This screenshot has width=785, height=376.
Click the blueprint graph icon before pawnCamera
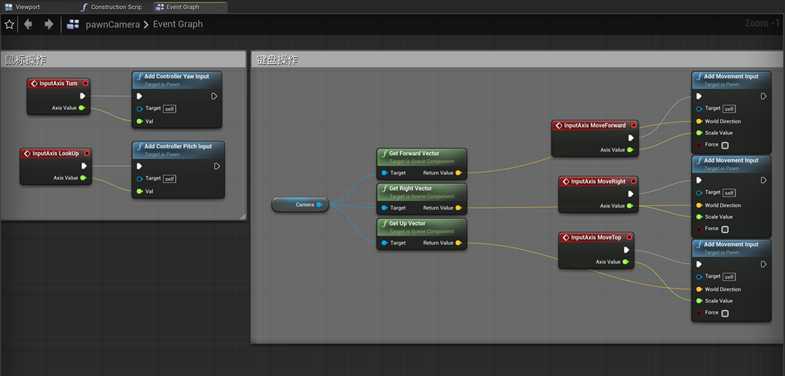point(73,24)
